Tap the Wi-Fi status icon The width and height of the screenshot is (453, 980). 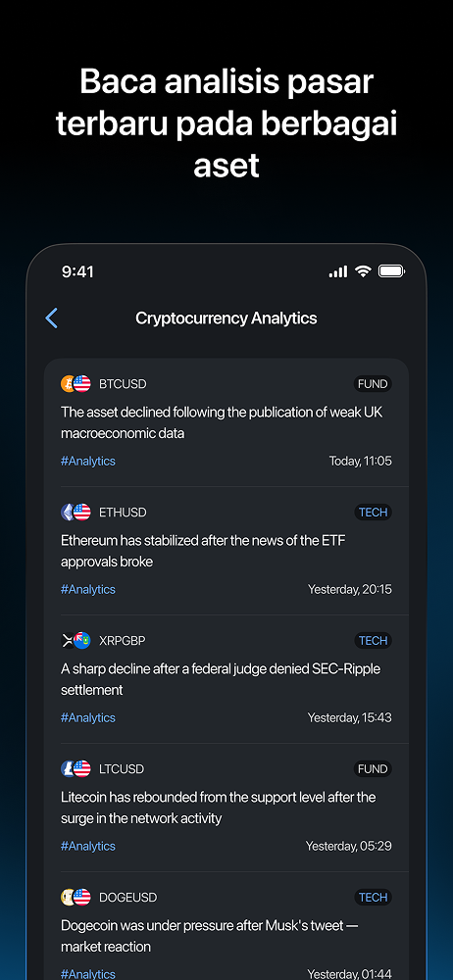pyautogui.click(x=363, y=271)
